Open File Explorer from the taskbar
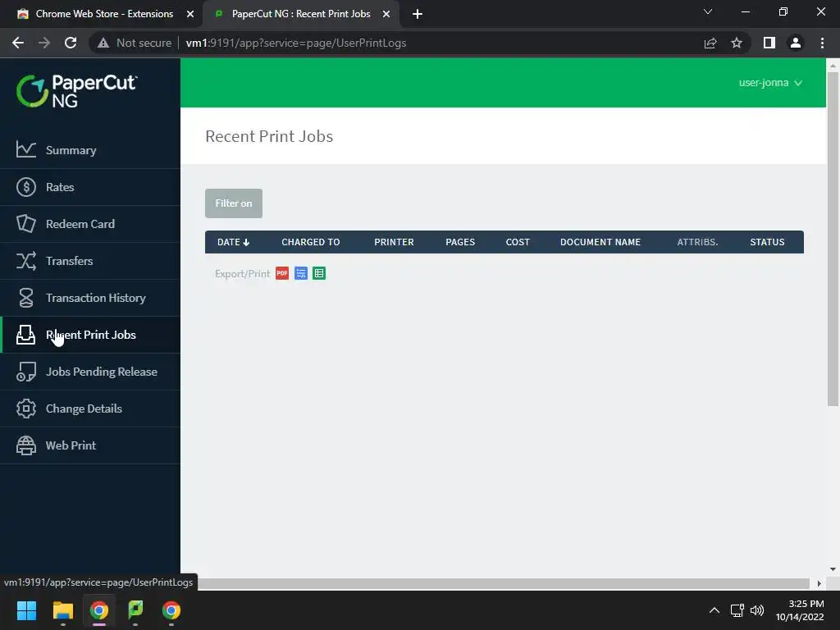Image resolution: width=840 pixels, height=630 pixels. tap(62, 609)
